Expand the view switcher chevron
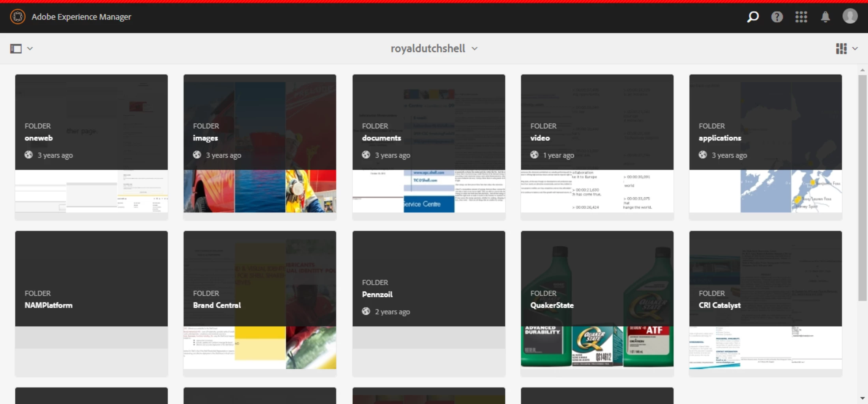The width and height of the screenshot is (868, 404). point(855,49)
